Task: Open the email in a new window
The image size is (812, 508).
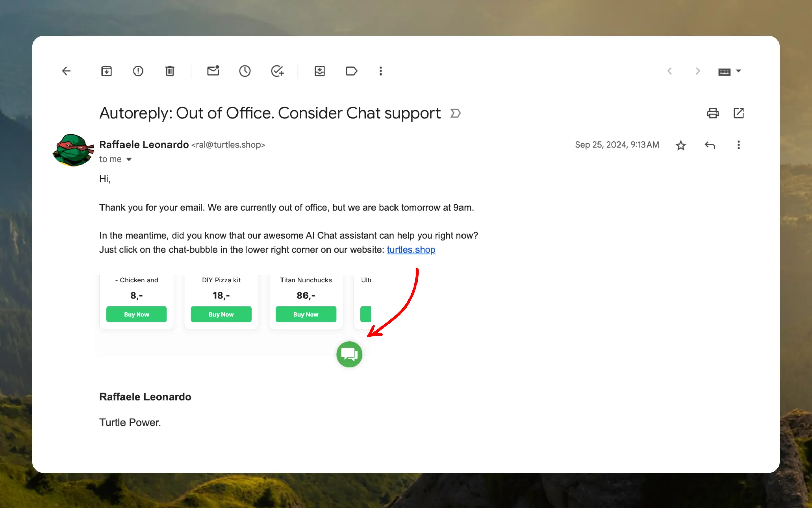Action: point(739,113)
